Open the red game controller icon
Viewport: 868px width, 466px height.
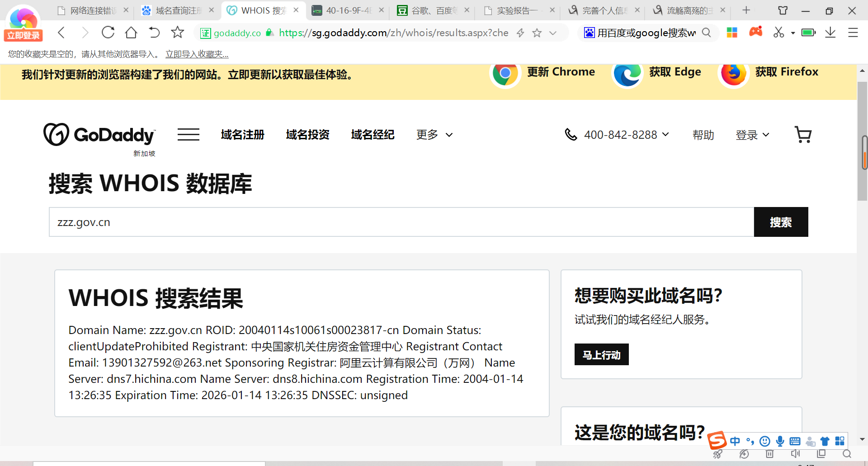(755, 32)
